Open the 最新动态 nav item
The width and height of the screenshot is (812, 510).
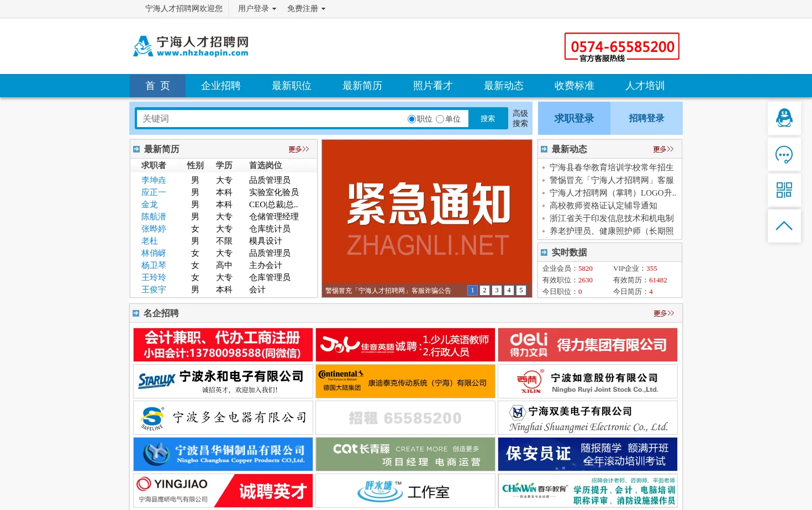pos(504,86)
